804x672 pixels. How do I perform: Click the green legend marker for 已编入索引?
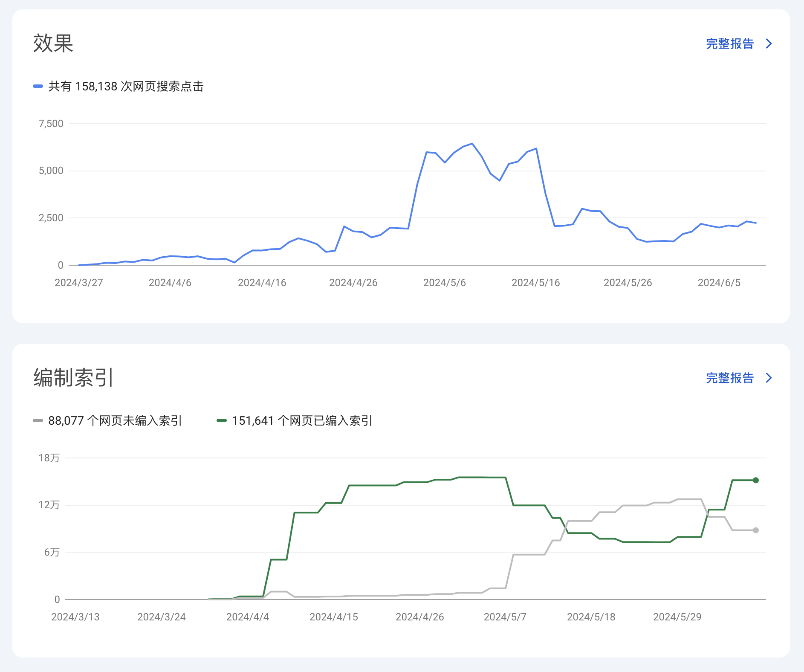[222, 420]
